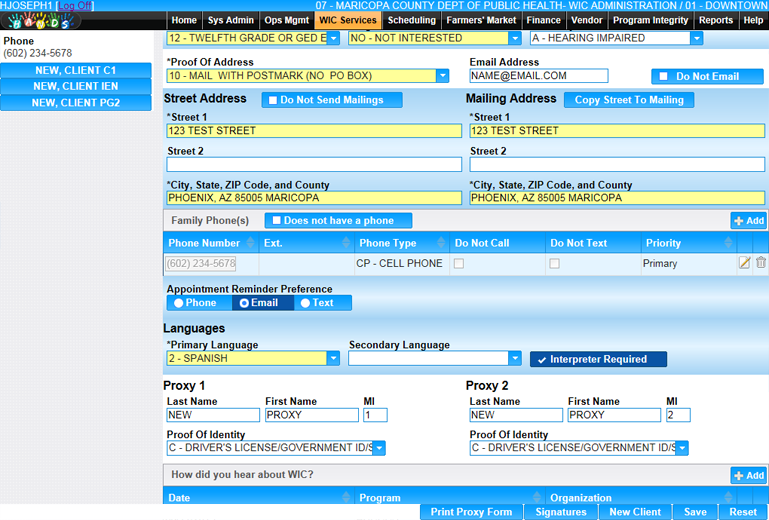Check the Do Not Call box
Viewport: 769px width, 520px height.
[459, 264]
